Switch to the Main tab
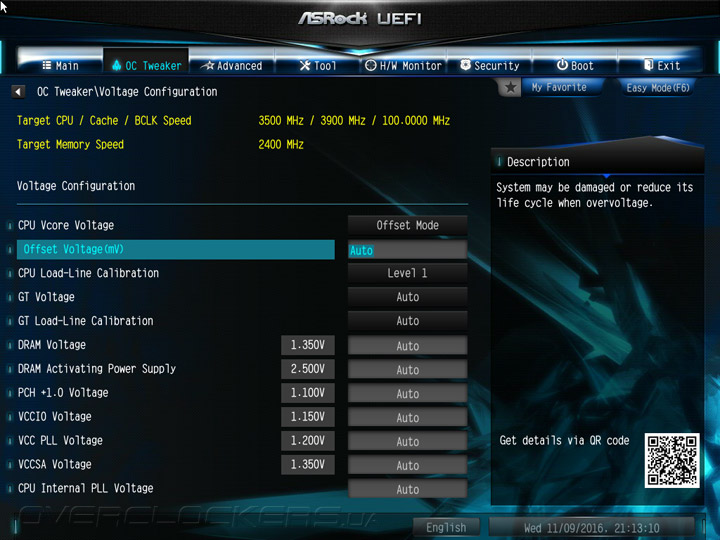The image size is (720, 540). click(x=61, y=66)
